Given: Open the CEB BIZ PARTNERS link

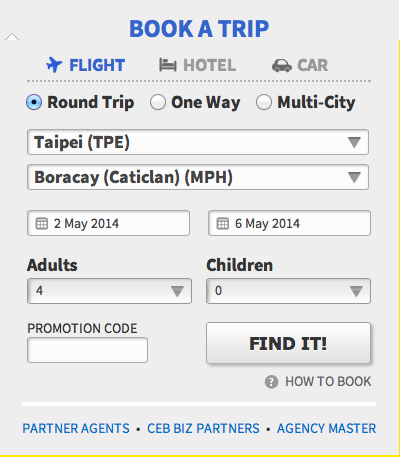Looking at the screenshot, I should (203, 428).
